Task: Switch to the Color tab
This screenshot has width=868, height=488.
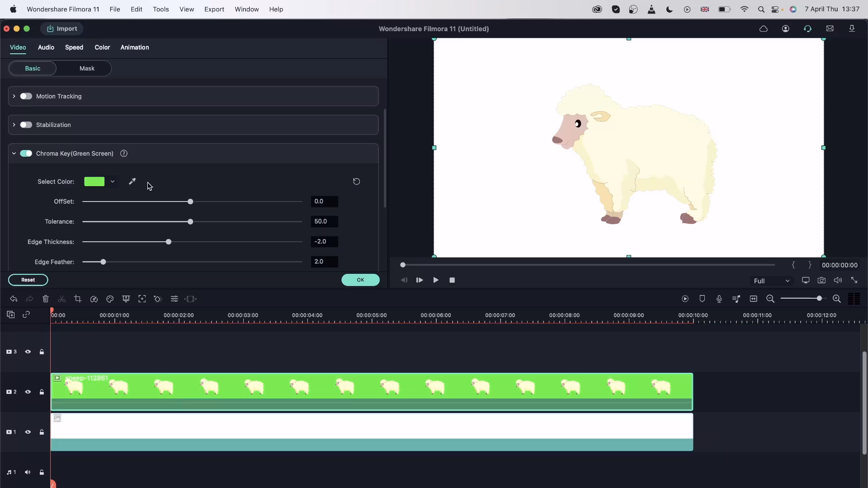Action: click(x=102, y=47)
